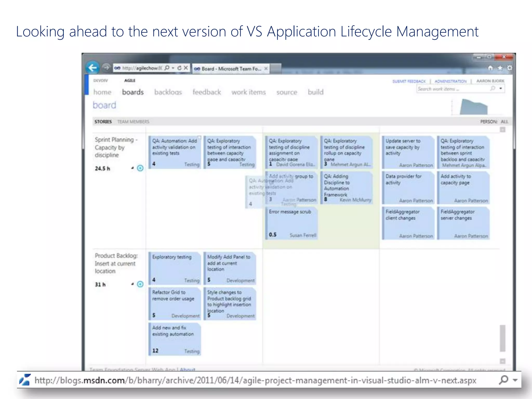The image size is (532, 399).
Task: Select the Exploratory testing task card
Action: [x=175, y=268]
